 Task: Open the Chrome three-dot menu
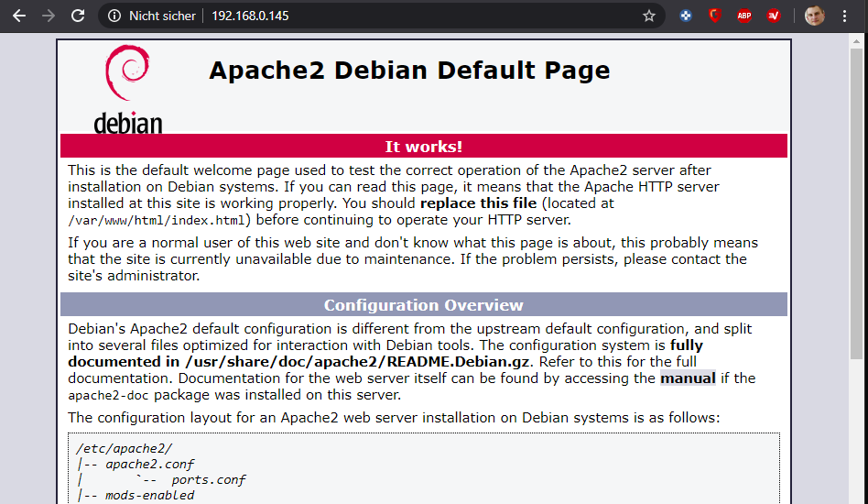[845, 16]
